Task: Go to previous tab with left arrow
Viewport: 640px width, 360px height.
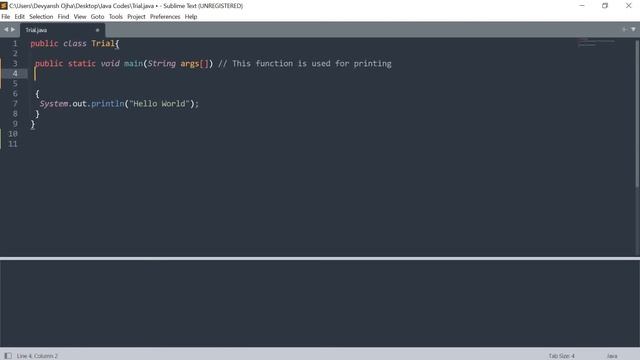Action: coord(6,29)
